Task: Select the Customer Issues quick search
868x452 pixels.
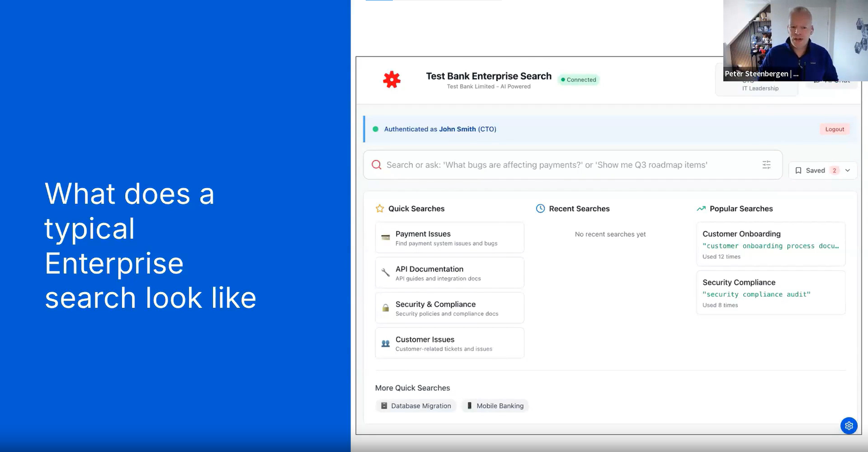Action: (449, 343)
